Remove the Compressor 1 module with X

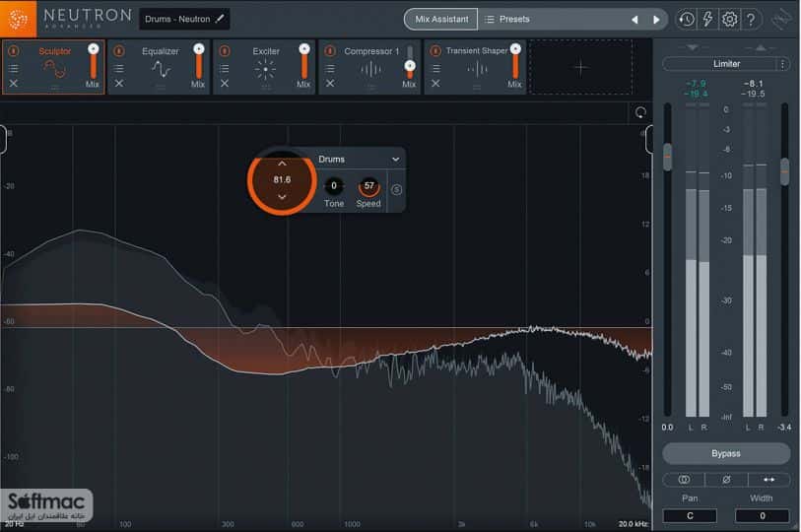(330, 83)
